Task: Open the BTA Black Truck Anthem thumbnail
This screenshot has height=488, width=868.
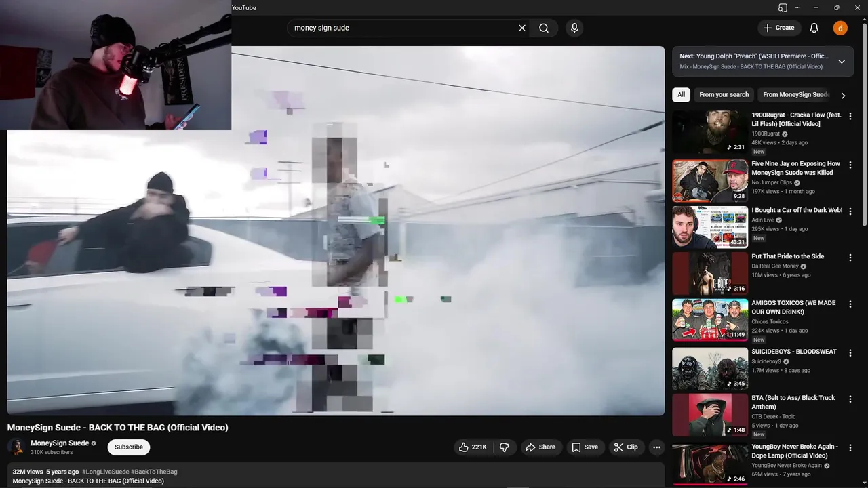Action: (x=710, y=415)
